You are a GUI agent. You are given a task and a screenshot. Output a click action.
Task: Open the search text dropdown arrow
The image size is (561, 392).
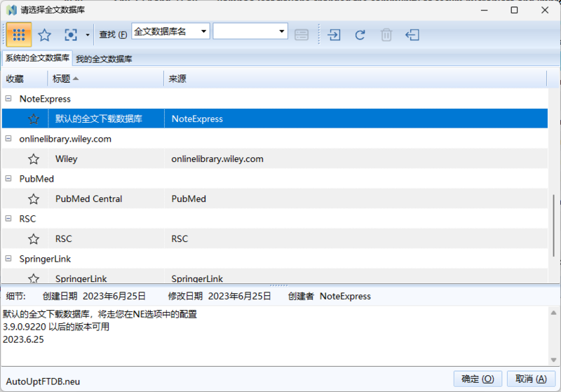(282, 32)
